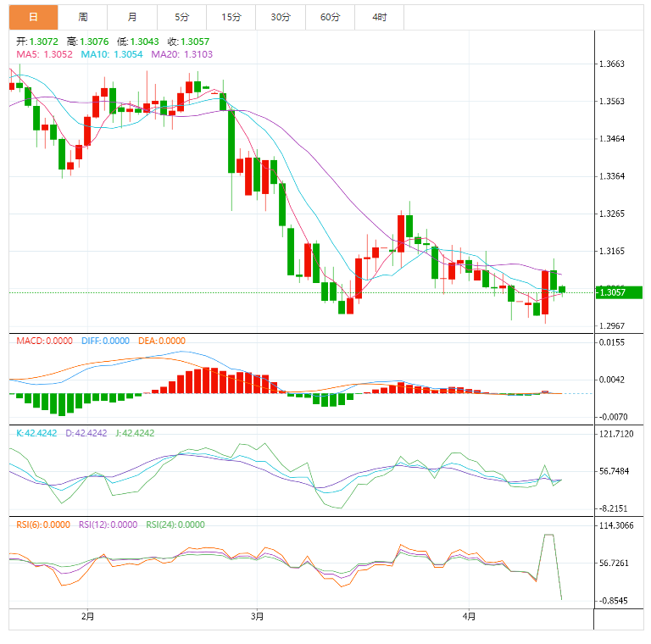Click the J: 42.4242 value label
Screen dimensions: 651x644
tap(135, 433)
